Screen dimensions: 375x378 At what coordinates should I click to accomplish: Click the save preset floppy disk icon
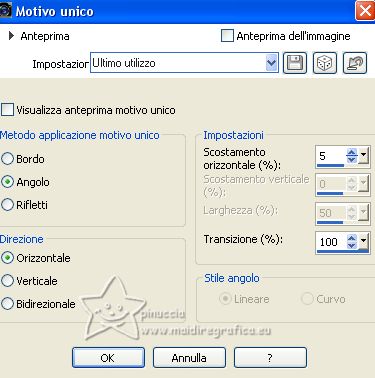tap(295, 63)
